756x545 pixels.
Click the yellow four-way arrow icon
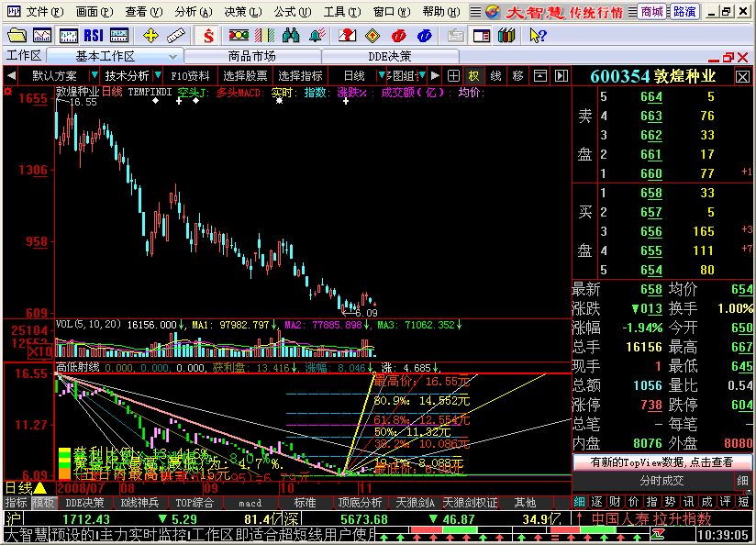(x=150, y=35)
